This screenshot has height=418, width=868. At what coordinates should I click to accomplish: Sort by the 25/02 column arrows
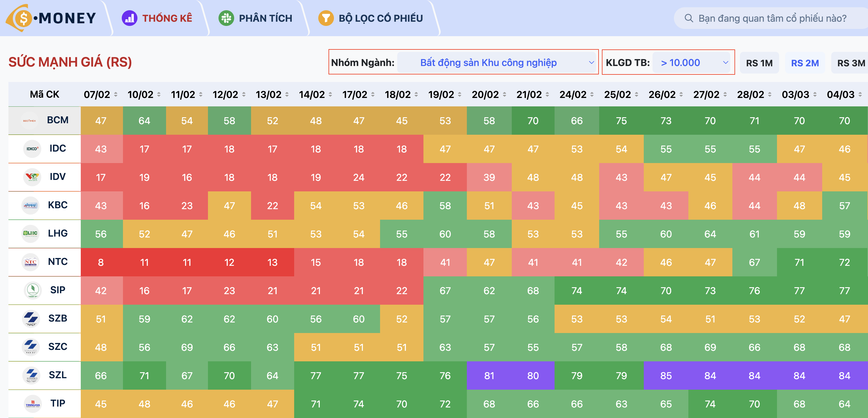[x=637, y=95]
